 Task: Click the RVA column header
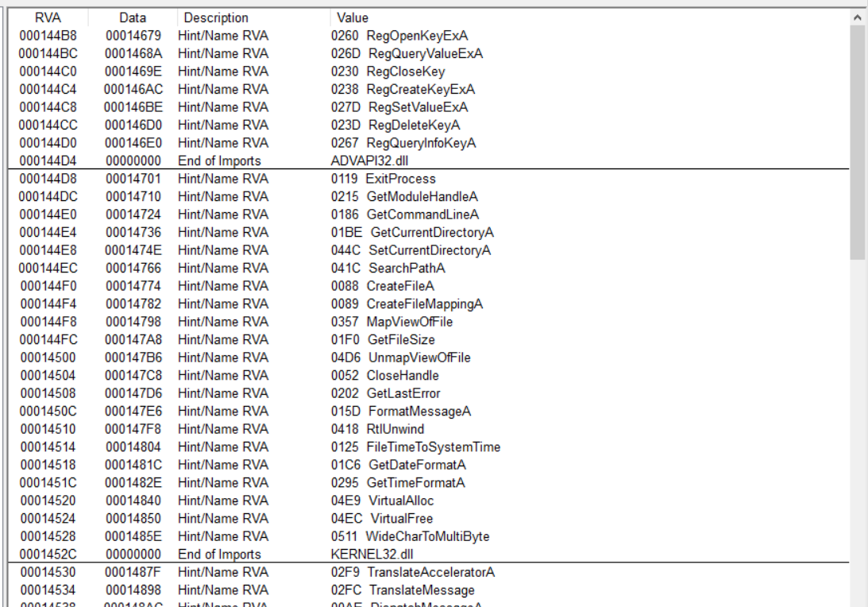point(48,17)
